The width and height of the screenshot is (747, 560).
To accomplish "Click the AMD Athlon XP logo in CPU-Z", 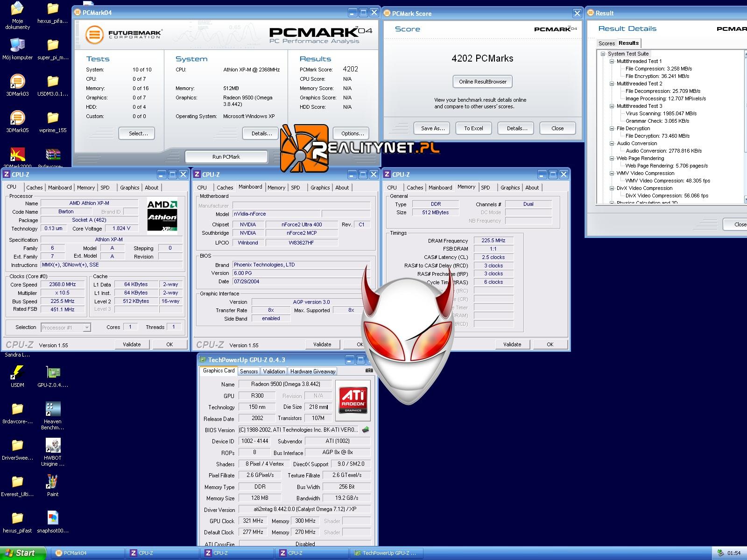I will (162, 216).
